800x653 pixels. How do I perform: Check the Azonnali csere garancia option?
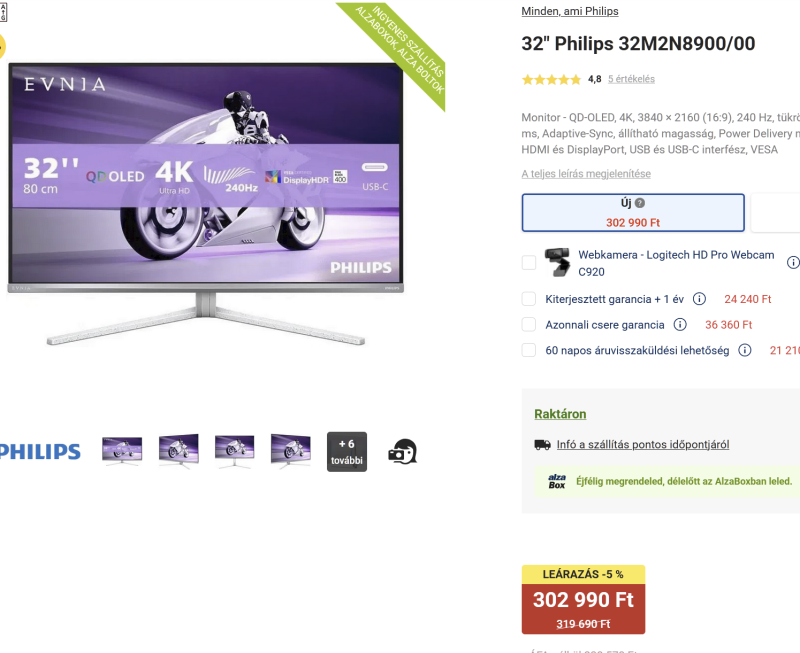(529, 324)
